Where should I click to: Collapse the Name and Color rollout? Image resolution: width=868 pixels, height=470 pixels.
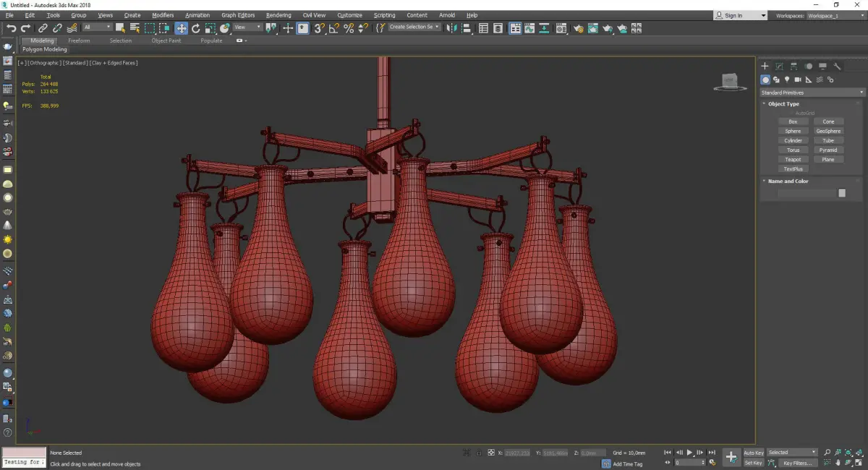click(788, 181)
